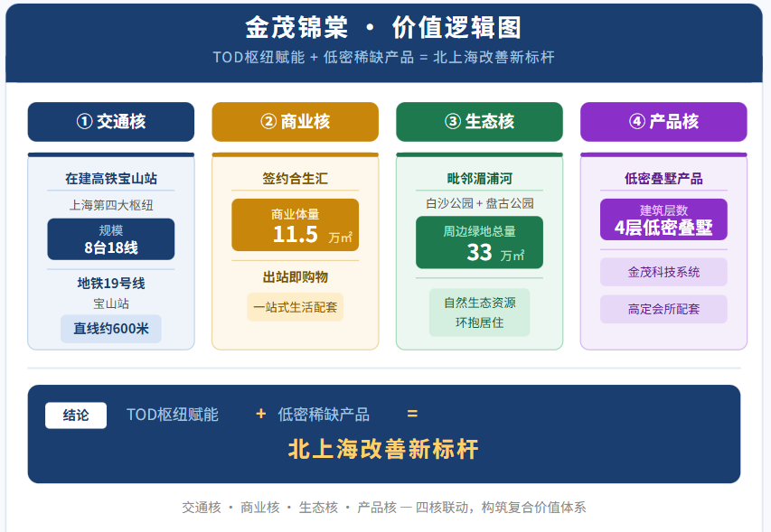The height and width of the screenshot is (532, 771).
Task: Click the 白沙公园 + 盘古公园 text
Action: [x=479, y=203]
